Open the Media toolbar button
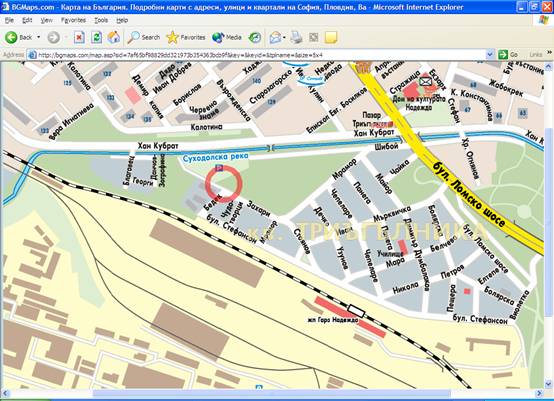The height and width of the screenshot is (401, 554). click(227, 37)
